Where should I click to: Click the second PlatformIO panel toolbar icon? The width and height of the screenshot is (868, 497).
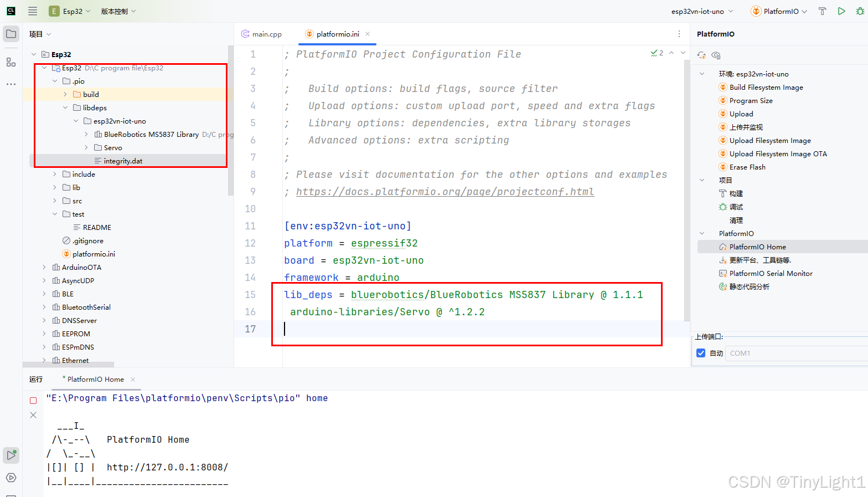(716, 55)
